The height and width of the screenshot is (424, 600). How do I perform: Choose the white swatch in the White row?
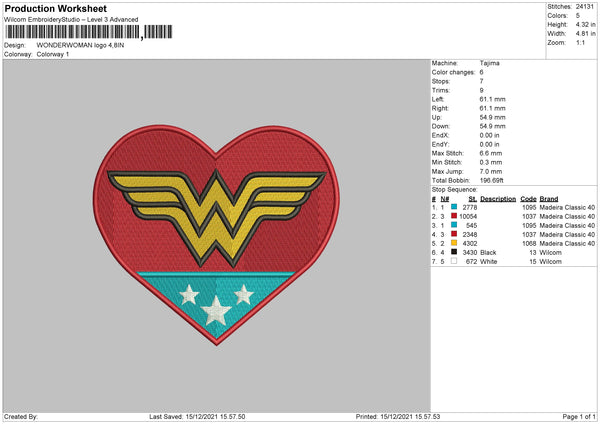tap(454, 261)
